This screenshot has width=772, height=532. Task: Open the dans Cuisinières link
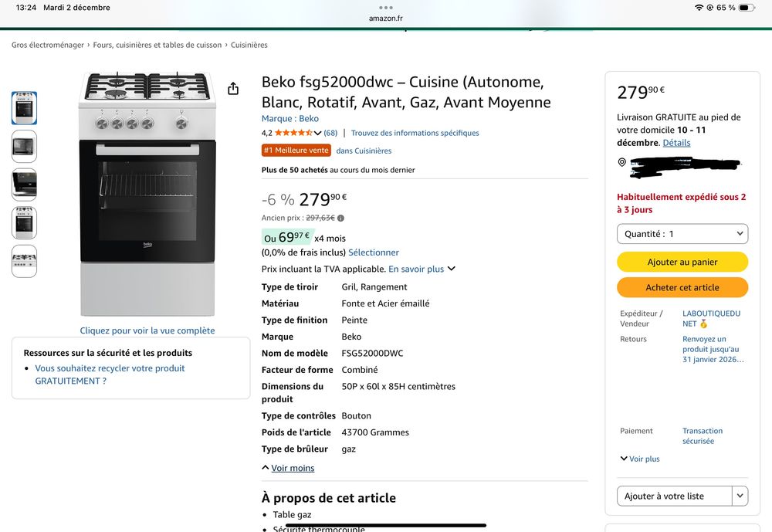click(364, 151)
